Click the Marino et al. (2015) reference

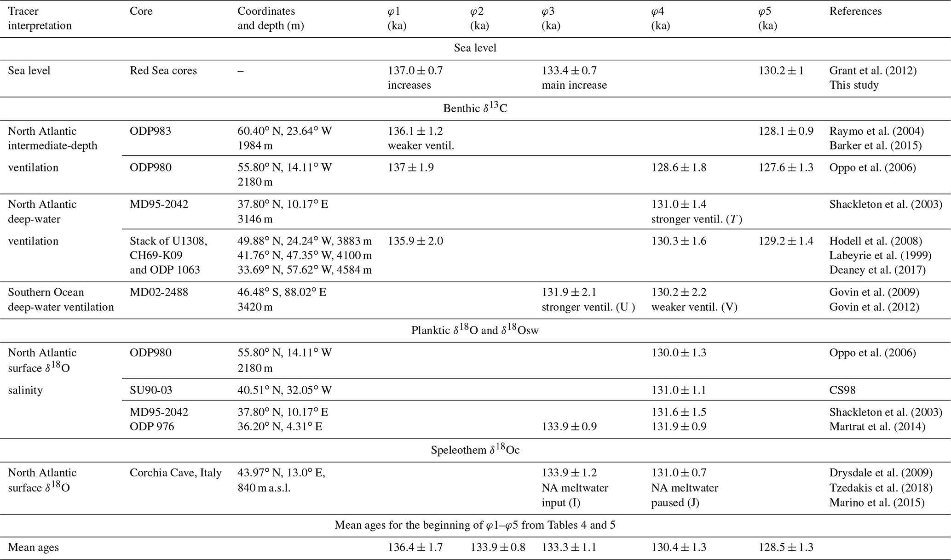click(876, 503)
